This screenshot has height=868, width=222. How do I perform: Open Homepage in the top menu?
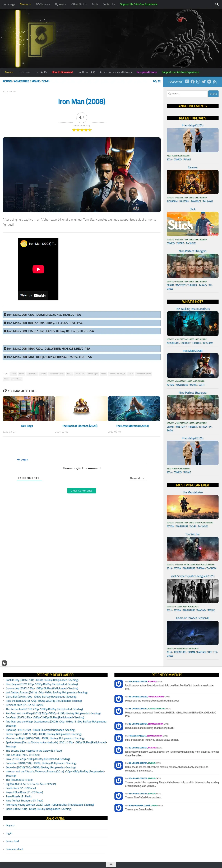9,4
